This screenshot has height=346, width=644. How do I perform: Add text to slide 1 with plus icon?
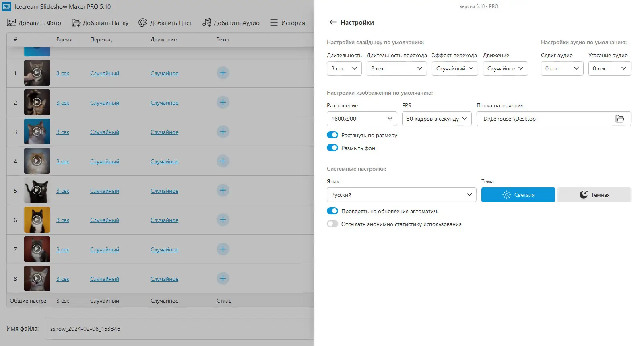(223, 73)
